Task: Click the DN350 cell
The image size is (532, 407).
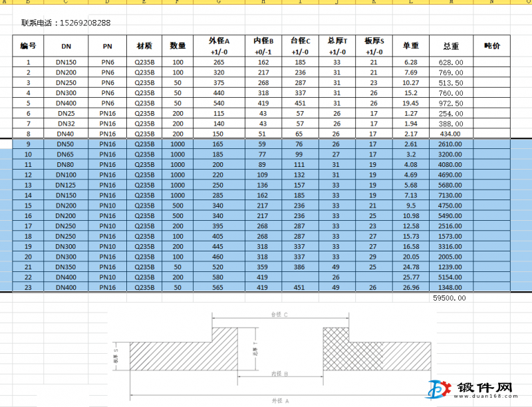Action: coord(66,267)
